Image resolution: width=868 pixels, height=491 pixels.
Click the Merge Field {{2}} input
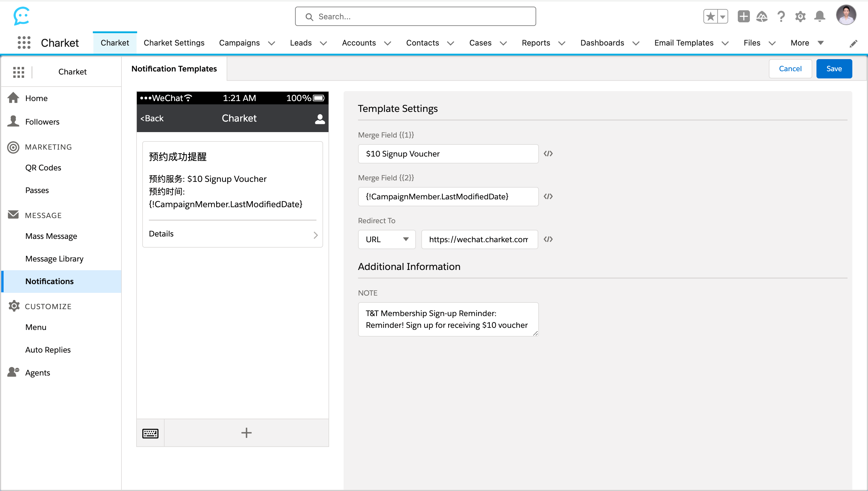[x=448, y=197]
